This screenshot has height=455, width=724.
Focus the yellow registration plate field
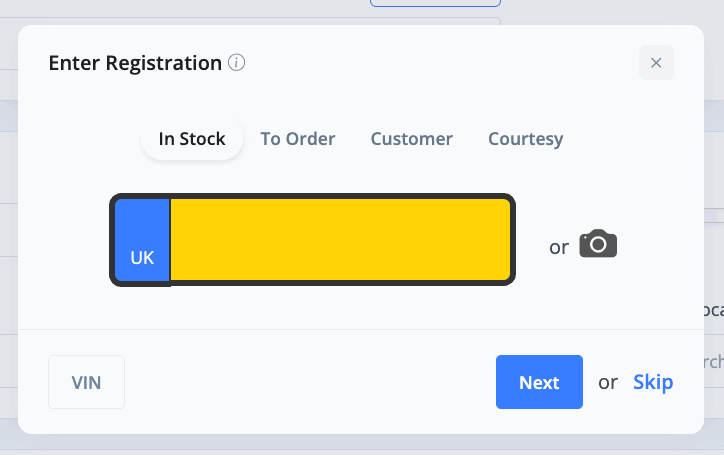(341, 240)
